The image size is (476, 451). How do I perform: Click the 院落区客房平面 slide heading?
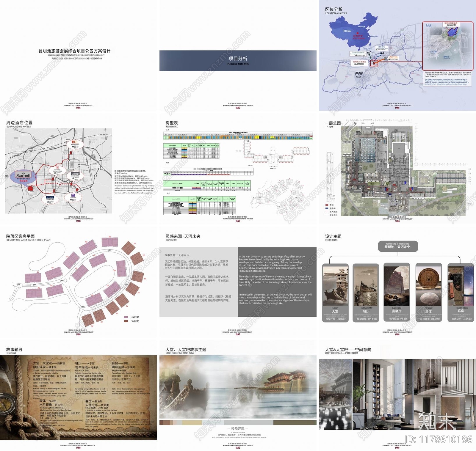pos(21,236)
